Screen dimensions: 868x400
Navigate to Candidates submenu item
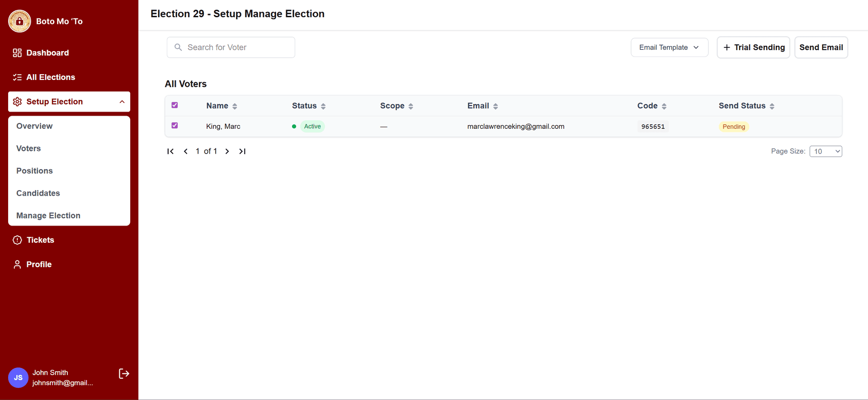point(38,193)
